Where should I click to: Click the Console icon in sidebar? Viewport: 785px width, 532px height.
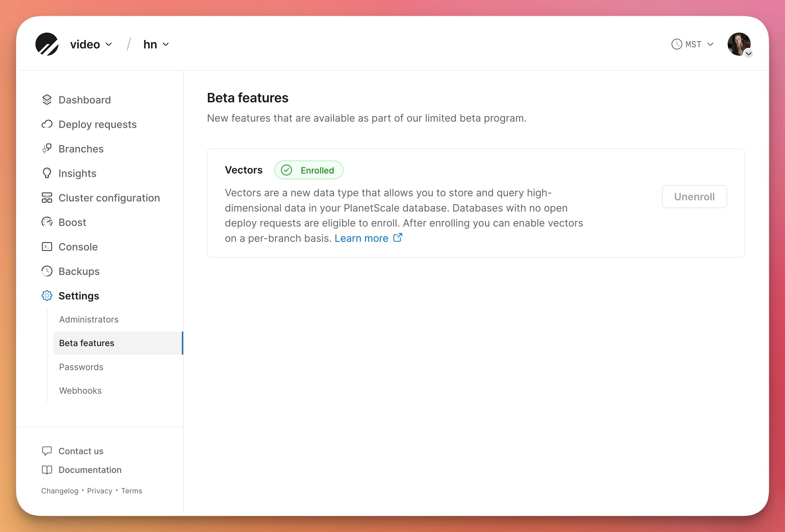[x=47, y=246]
